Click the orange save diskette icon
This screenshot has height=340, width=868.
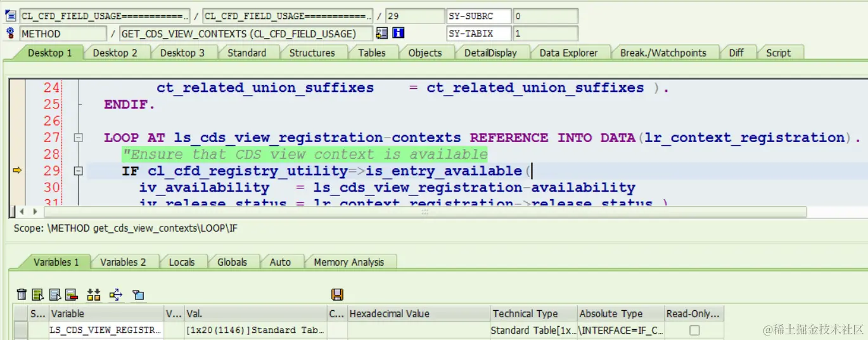[x=337, y=294]
